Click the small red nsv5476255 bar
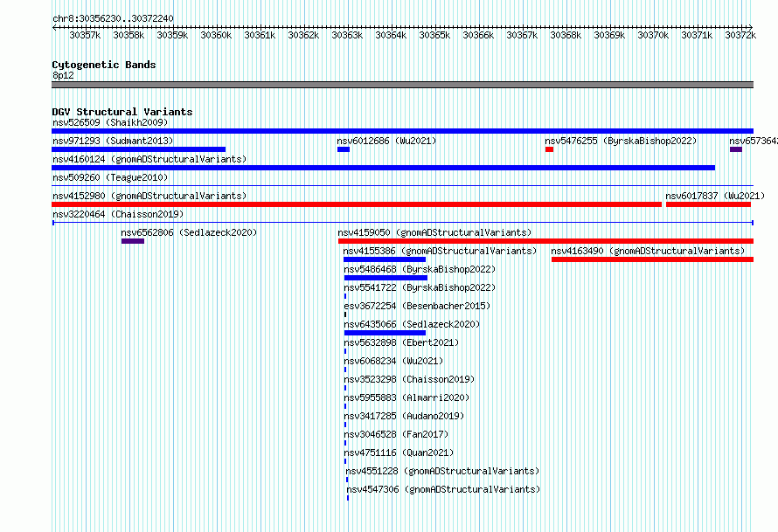This screenshot has height=532, width=778. (549, 149)
